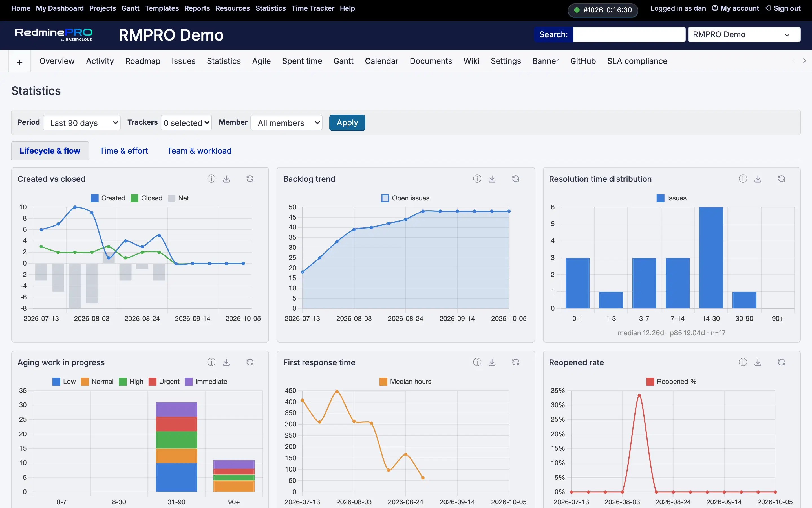Toggle Net series in legend
The image size is (812, 508).
coord(178,198)
